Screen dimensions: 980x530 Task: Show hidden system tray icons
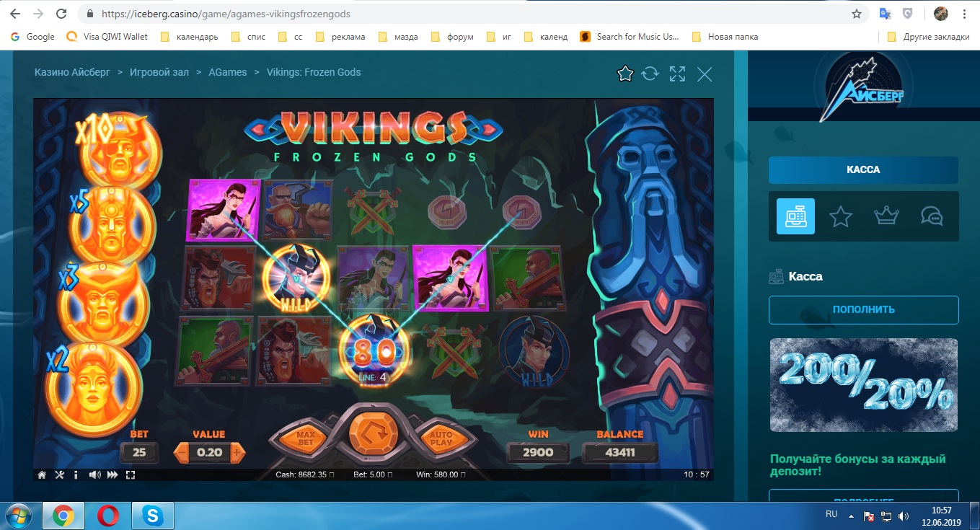coord(852,516)
